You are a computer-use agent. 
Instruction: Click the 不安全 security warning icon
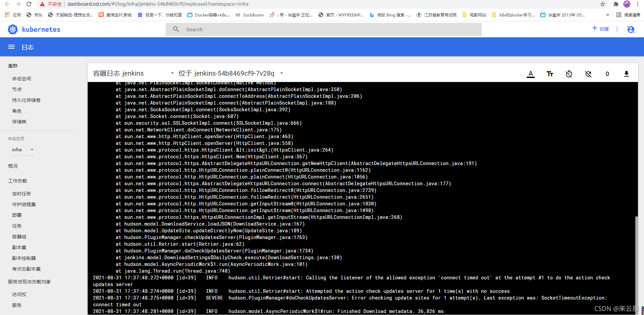tap(42, 4)
